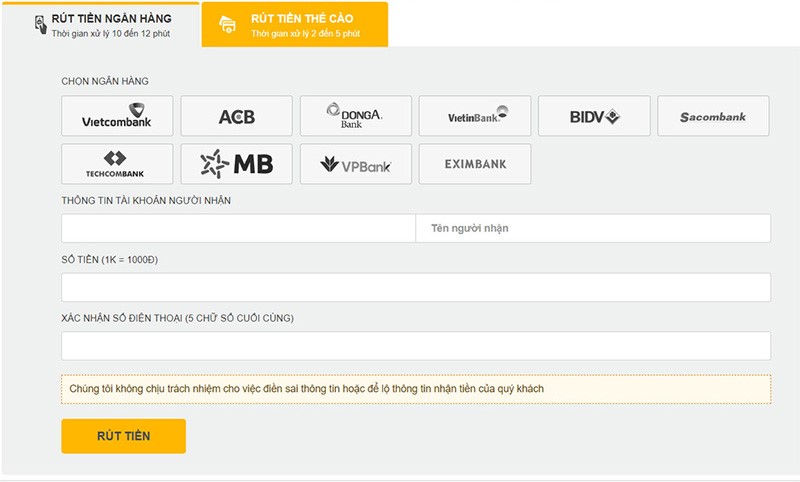
Task: Click the Tên người nhận input field
Action: pyautogui.click(x=593, y=228)
